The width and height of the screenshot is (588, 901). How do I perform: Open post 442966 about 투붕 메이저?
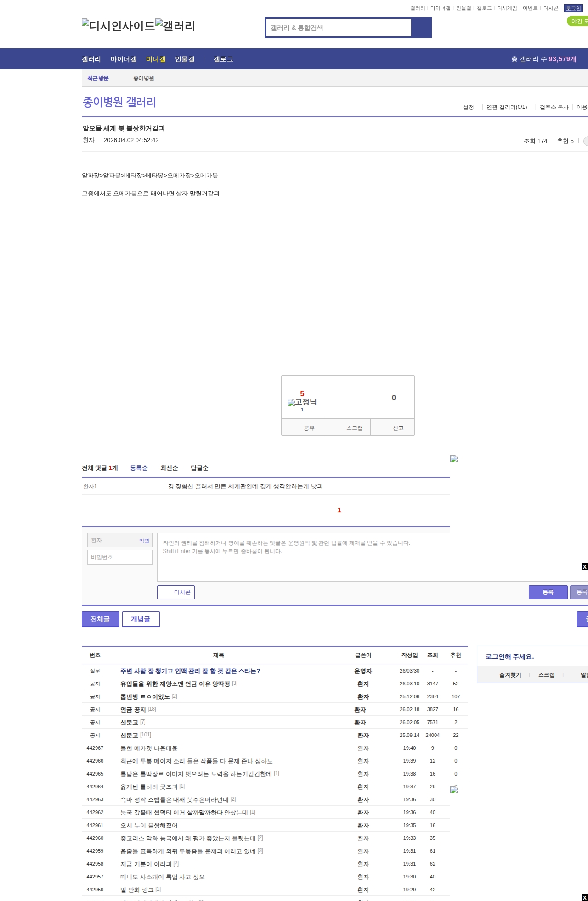(197, 761)
